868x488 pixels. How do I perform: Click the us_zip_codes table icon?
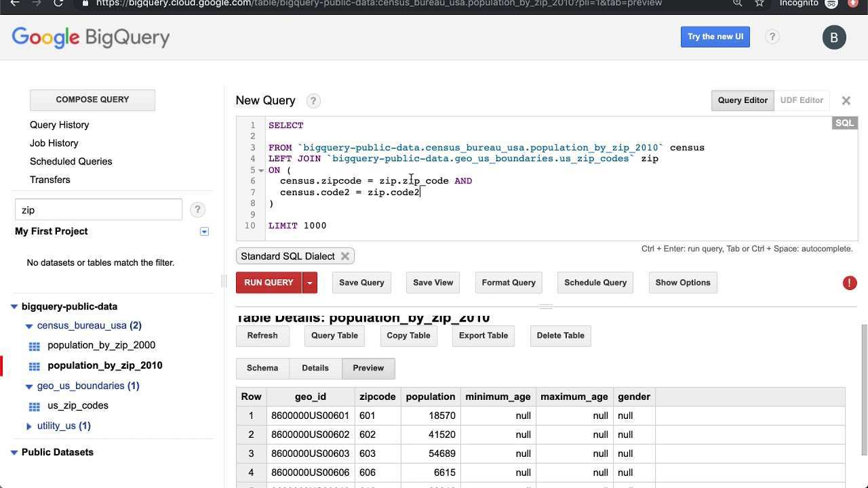(35, 406)
